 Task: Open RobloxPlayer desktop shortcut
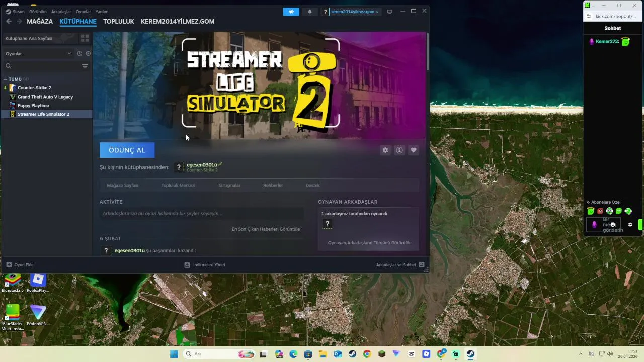38,283
